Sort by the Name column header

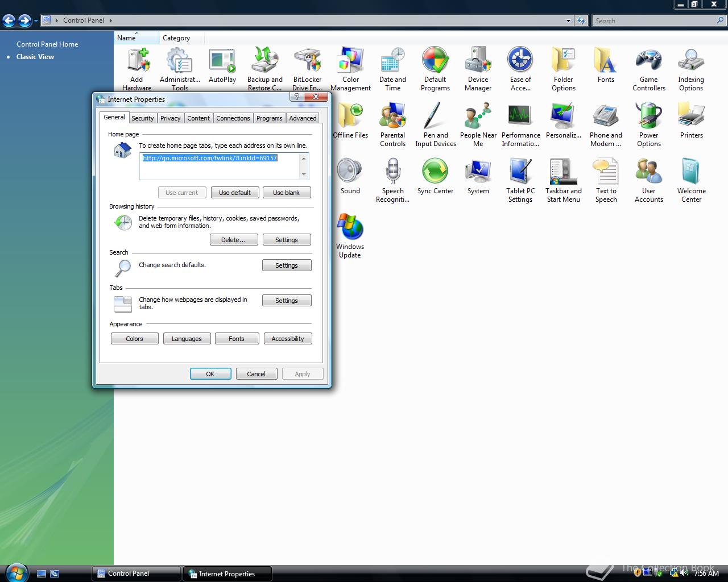click(x=136, y=38)
